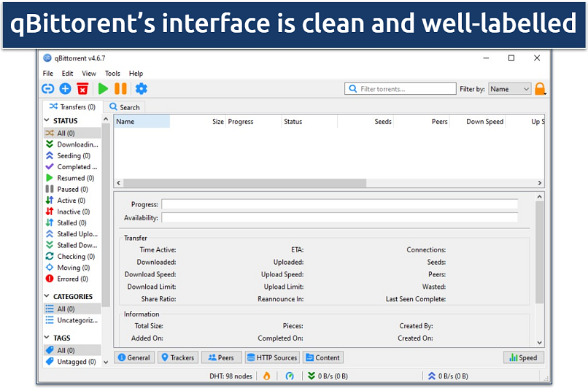Click the qBittorrent title bar logo
Screen dimensions: 588x388
(47, 58)
